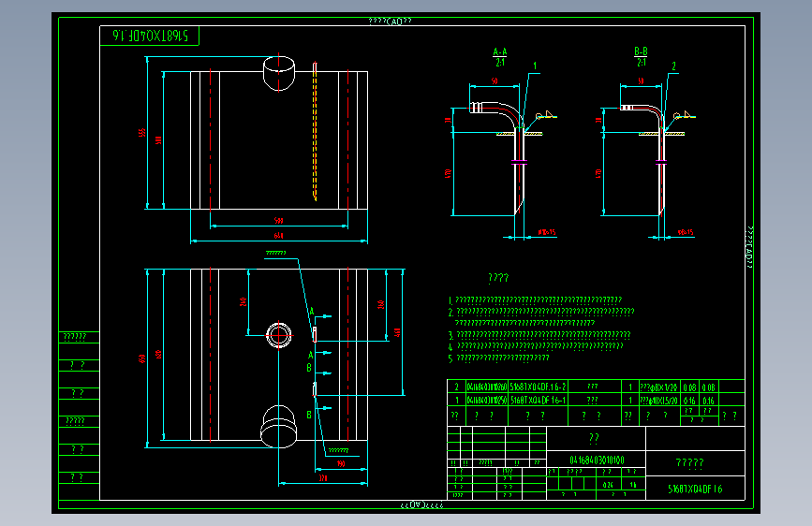The width and height of the screenshot is (812, 526).
Task: Click the mirrored drawing number in the top-left box
Action: tap(150, 36)
